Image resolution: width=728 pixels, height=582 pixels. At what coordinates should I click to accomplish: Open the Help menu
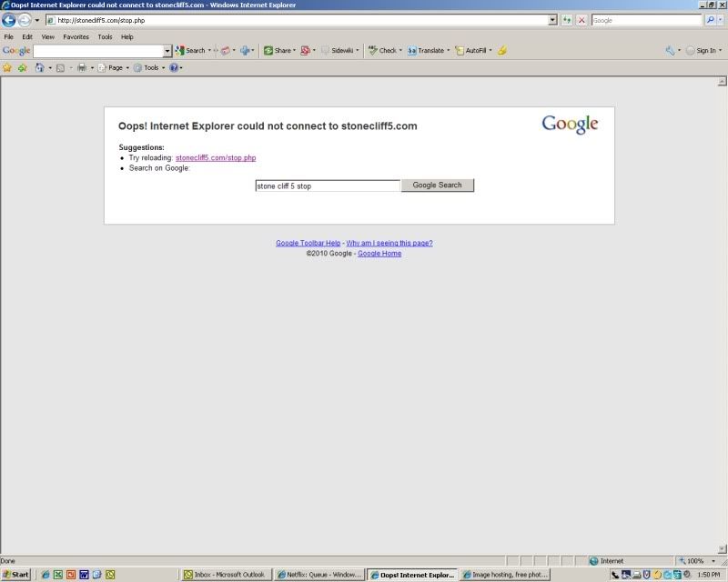click(x=127, y=36)
